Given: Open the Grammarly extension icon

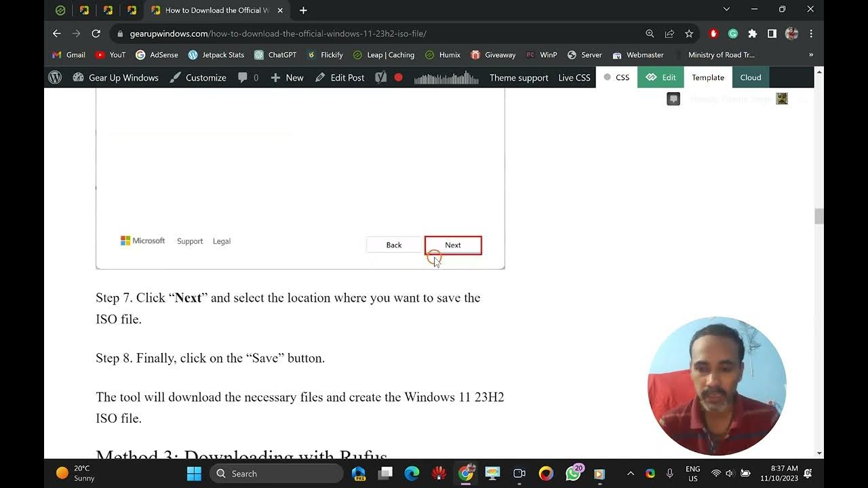Looking at the screenshot, I should (x=733, y=33).
